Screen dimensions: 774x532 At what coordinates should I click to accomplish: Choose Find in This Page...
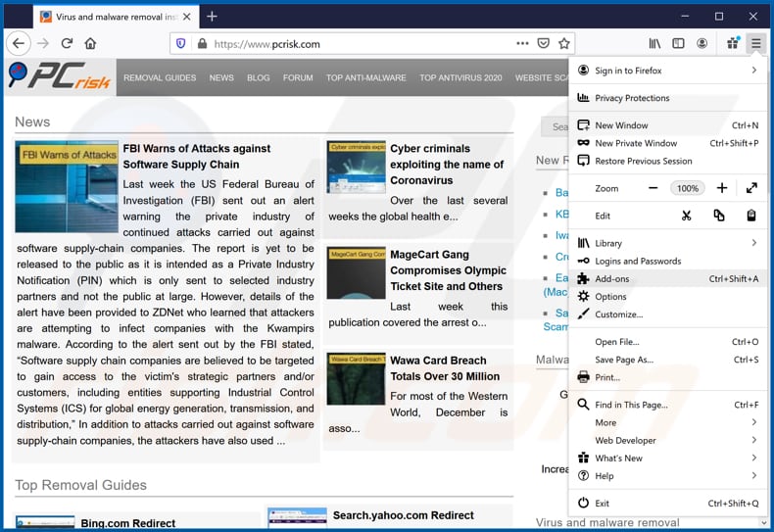point(668,405)
